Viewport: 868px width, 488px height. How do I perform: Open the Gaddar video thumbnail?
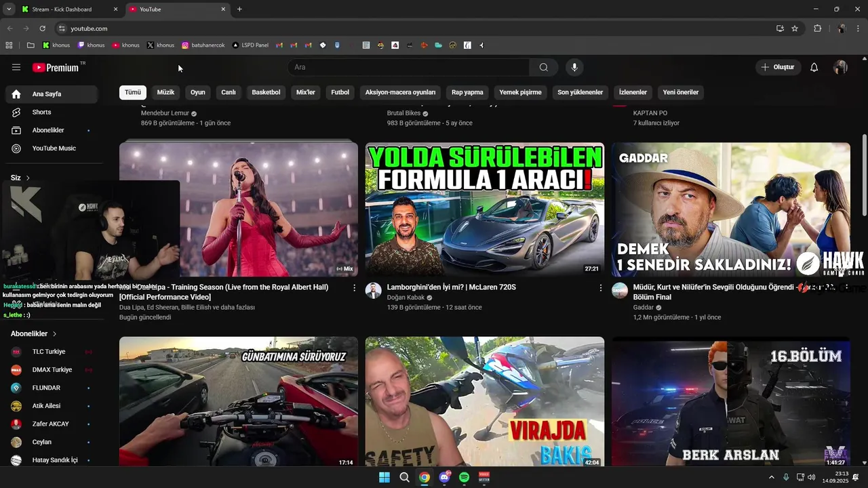click(731, 209)
